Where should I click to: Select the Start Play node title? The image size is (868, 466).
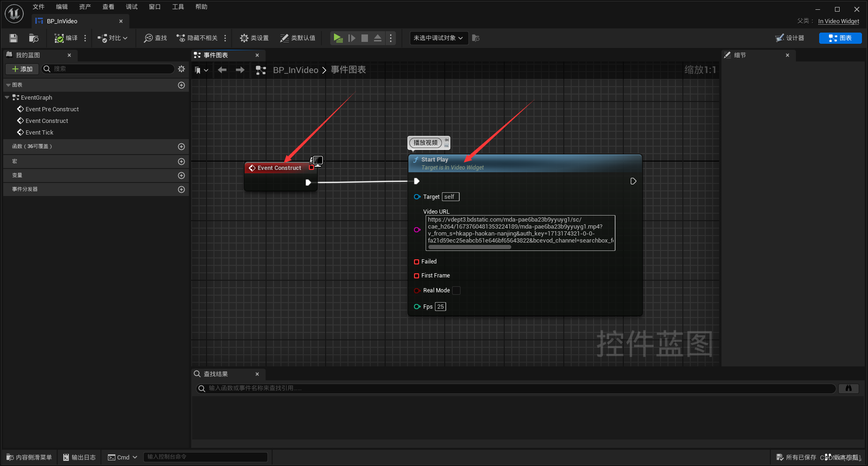[435, 159]
